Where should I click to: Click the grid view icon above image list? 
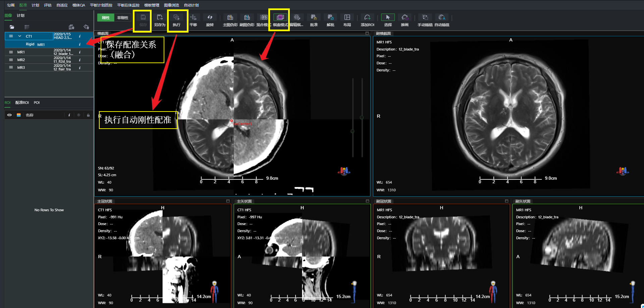(x=27, y=27)
